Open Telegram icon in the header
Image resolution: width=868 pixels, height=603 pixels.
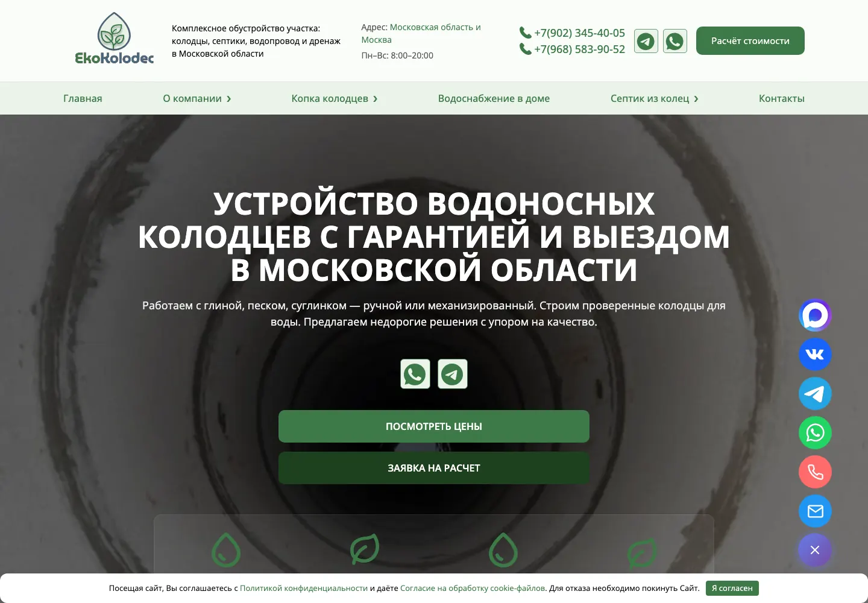(x=646, y=41)
